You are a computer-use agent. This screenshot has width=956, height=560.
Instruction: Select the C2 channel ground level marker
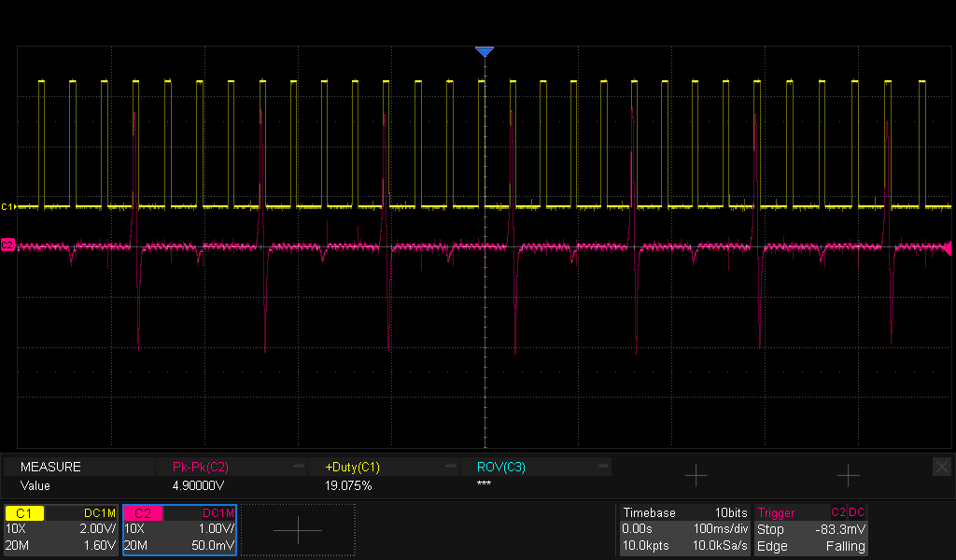click(x=7, y=245)
